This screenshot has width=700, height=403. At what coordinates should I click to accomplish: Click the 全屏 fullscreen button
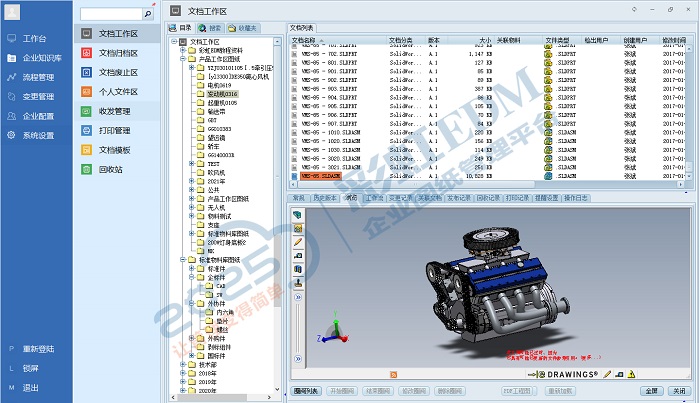tap(649, 391)
